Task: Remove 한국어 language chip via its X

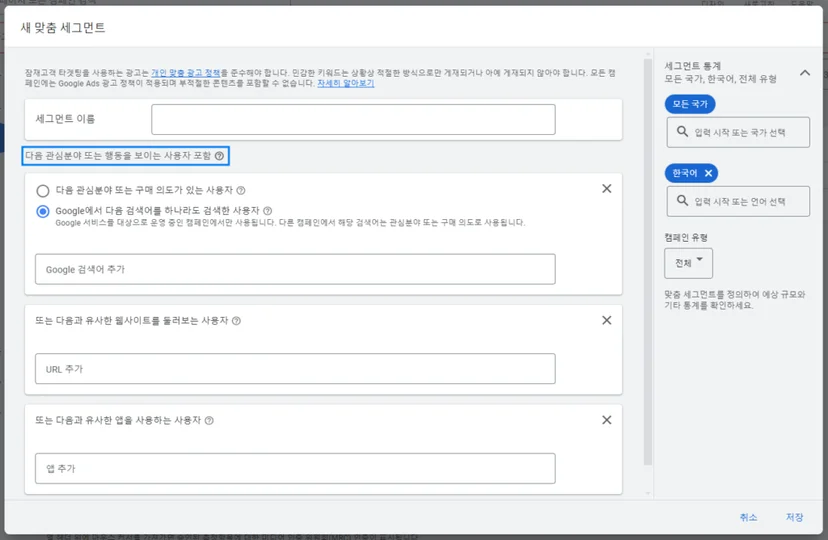Action: point(709,173)
